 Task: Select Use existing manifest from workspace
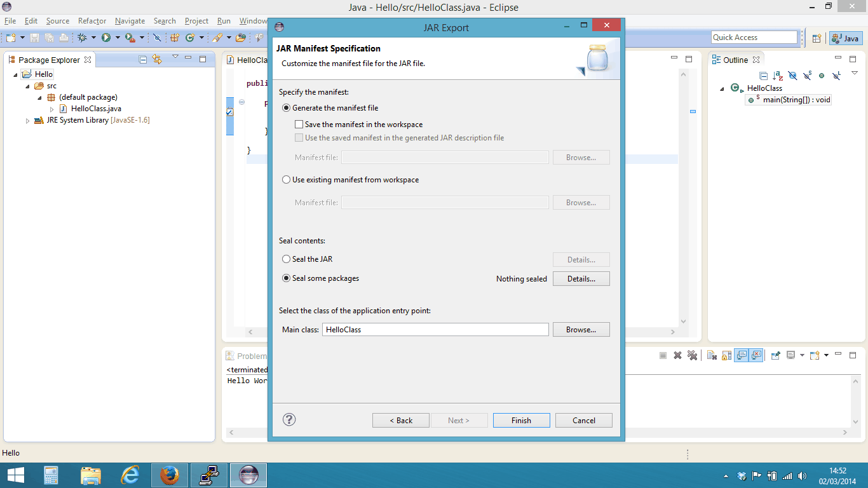coord(351,180)
